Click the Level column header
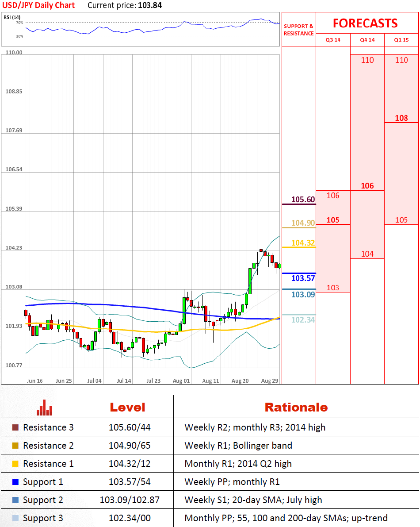The height and width of the screenshot is (527, 420). (x=128, y=408)
